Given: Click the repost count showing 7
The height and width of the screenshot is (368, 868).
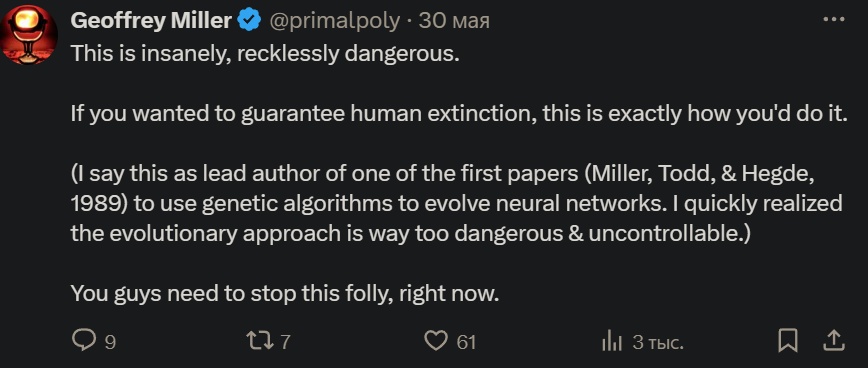Looking at the screenshot, I should (x=285, y=343).
